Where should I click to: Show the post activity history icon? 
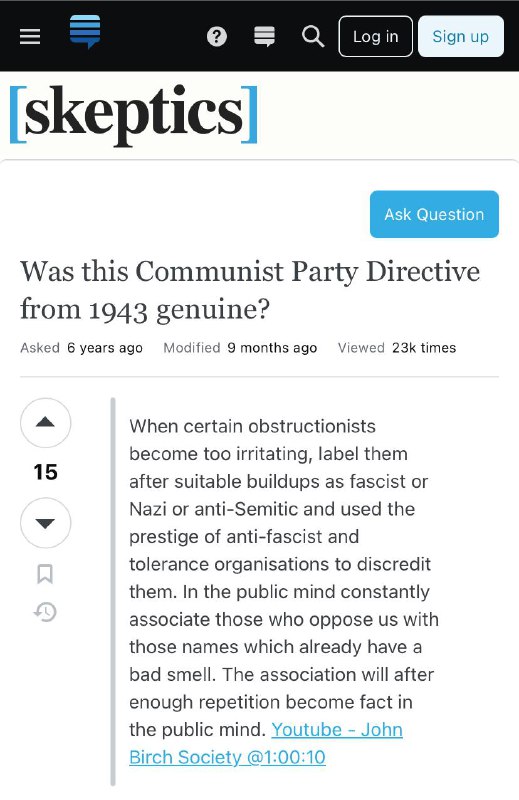point(45,612)
